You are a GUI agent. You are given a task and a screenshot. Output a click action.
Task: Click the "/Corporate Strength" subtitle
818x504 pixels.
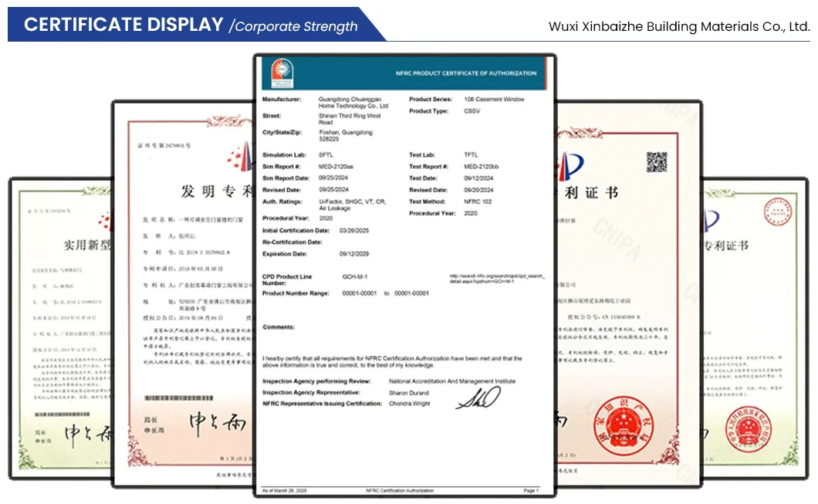[x=294, y=26]
